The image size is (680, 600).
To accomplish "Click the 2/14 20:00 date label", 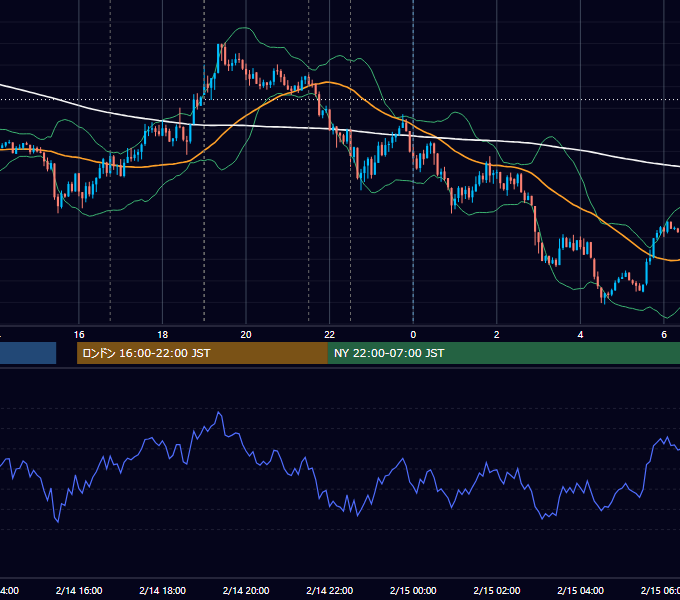I will (x=246, y=590).
